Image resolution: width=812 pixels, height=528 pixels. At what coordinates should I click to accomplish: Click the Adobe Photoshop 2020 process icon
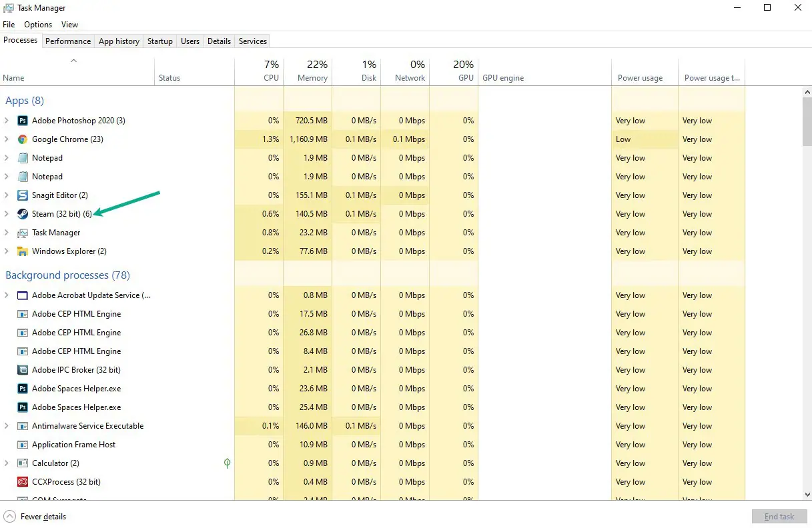(22, 121)
